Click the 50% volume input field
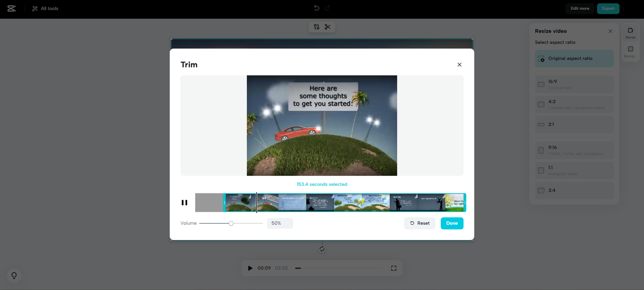Image resolution: width=644 pixels, height=290 pixels. tap(280, 223)
